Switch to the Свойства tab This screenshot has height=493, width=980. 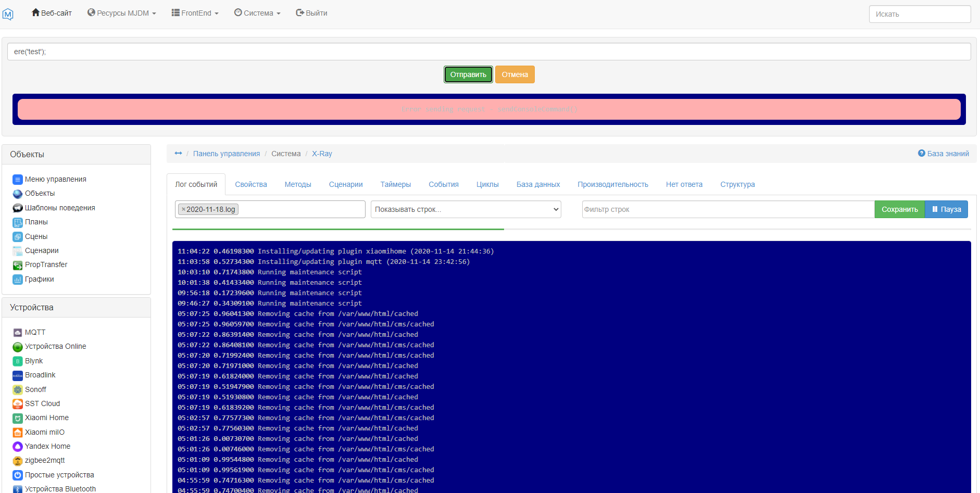tap(250, 184)
